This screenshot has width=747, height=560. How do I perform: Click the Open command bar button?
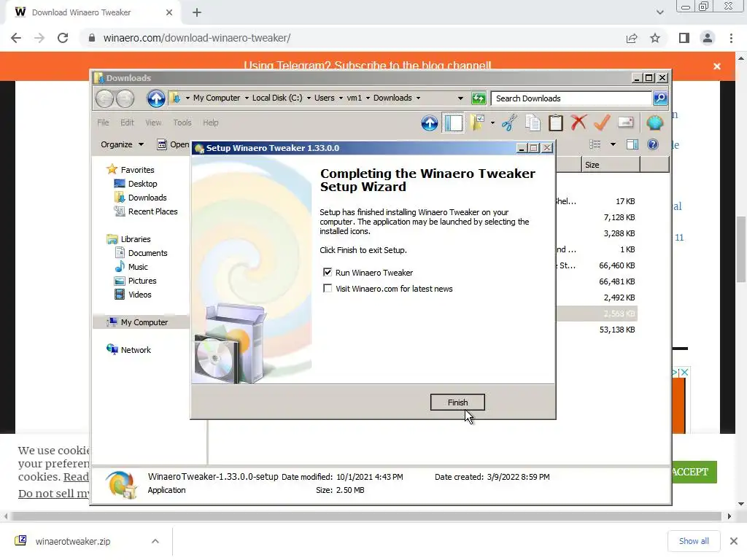coord(174,144)
